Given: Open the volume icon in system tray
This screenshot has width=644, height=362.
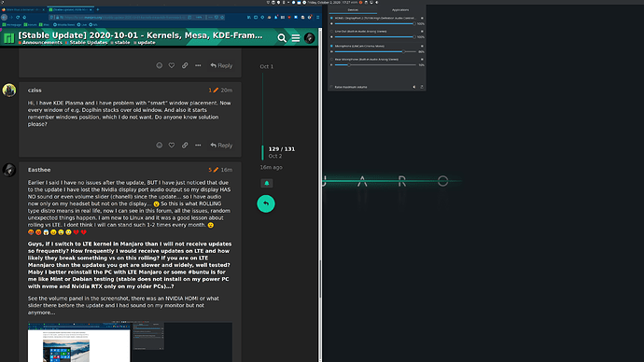Looking at the screenshot, I should [x=377, y=3].
